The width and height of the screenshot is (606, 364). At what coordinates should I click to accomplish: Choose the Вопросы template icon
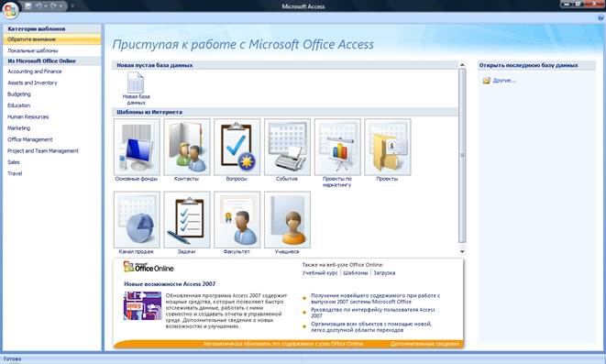coord(237,148)
